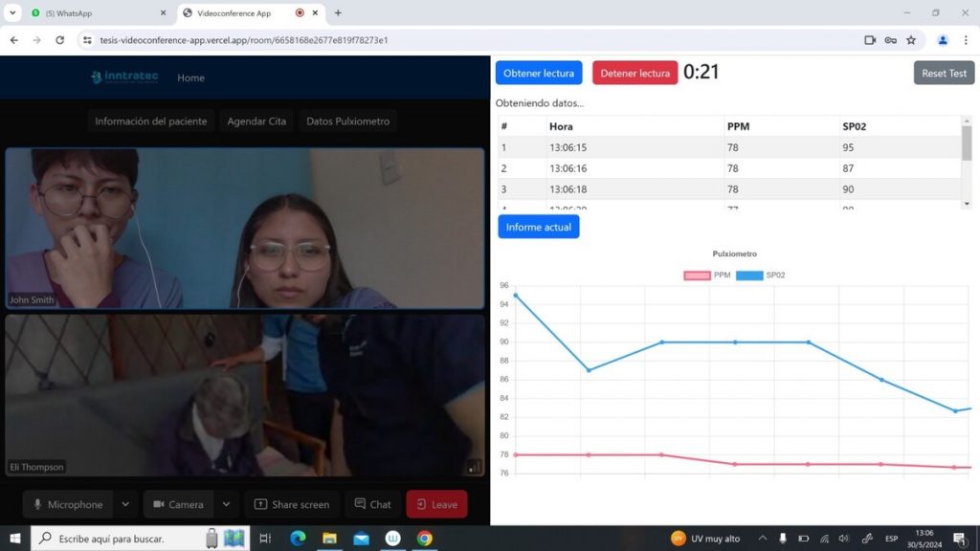
Task: Expand the Microphone device selection chevron
Action: pos(124,504)
